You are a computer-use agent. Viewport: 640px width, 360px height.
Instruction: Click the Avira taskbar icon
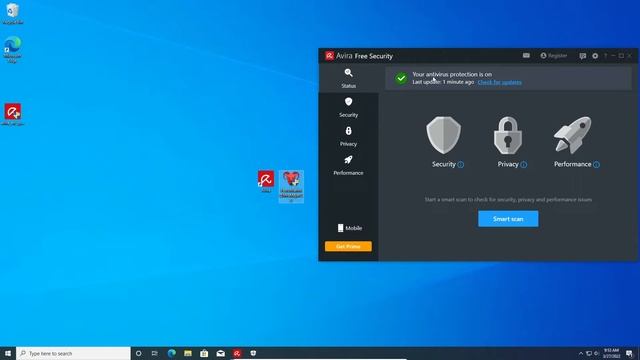point(237,353)
